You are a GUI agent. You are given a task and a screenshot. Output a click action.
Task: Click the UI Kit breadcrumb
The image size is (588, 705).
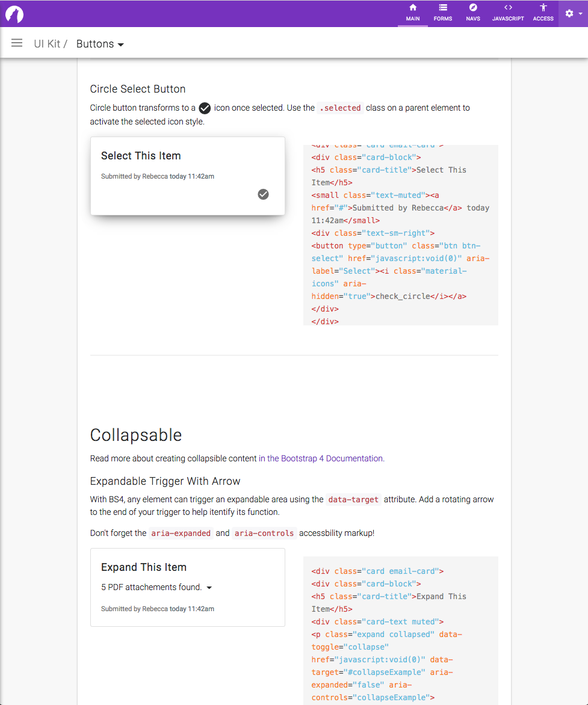pyautogui.click(x=47, y=44)
